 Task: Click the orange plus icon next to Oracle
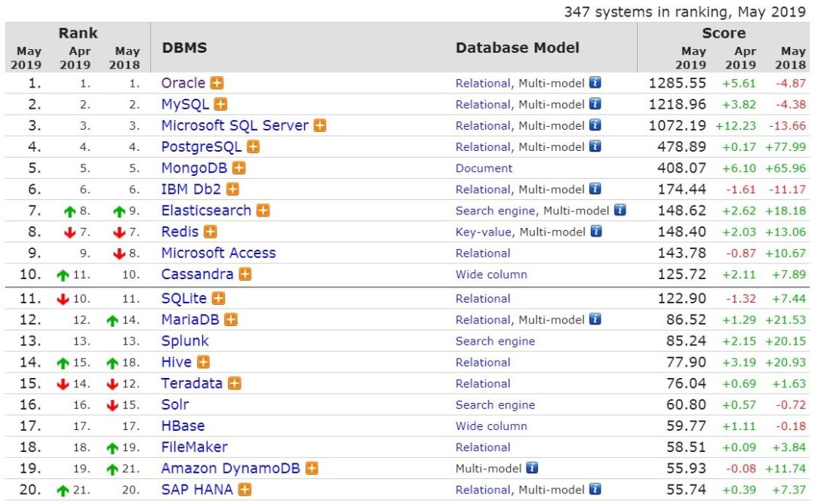(x=217, y=83)
